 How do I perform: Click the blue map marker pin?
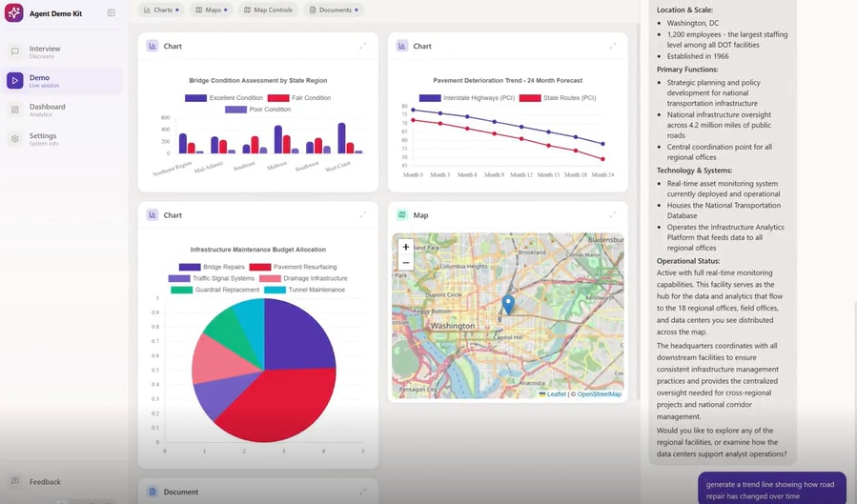pos(508,305)
